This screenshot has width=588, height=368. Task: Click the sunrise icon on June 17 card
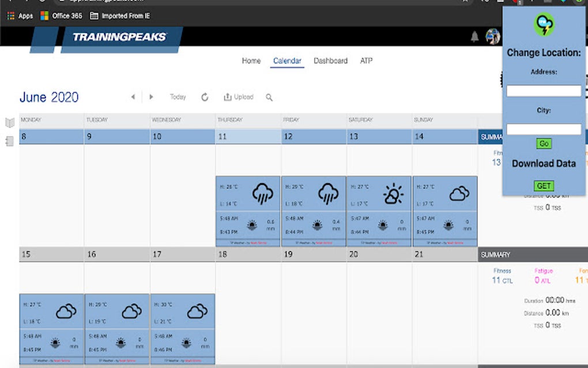[186, 343]
